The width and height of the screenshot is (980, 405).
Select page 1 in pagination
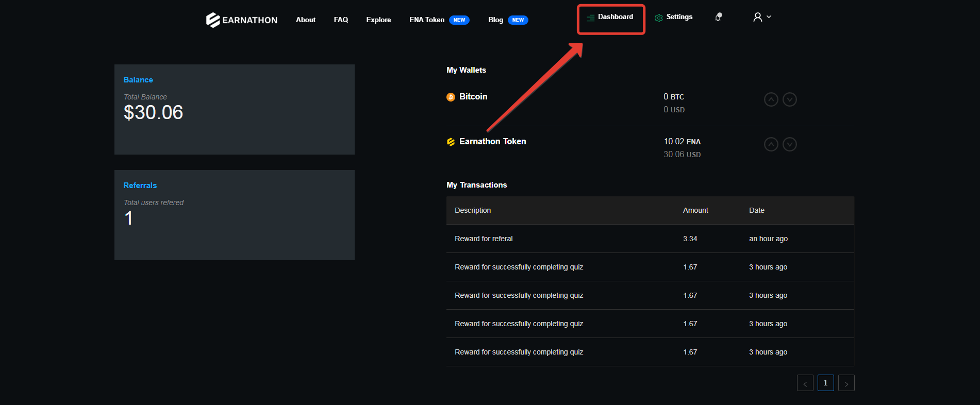[x=825, y=383]
